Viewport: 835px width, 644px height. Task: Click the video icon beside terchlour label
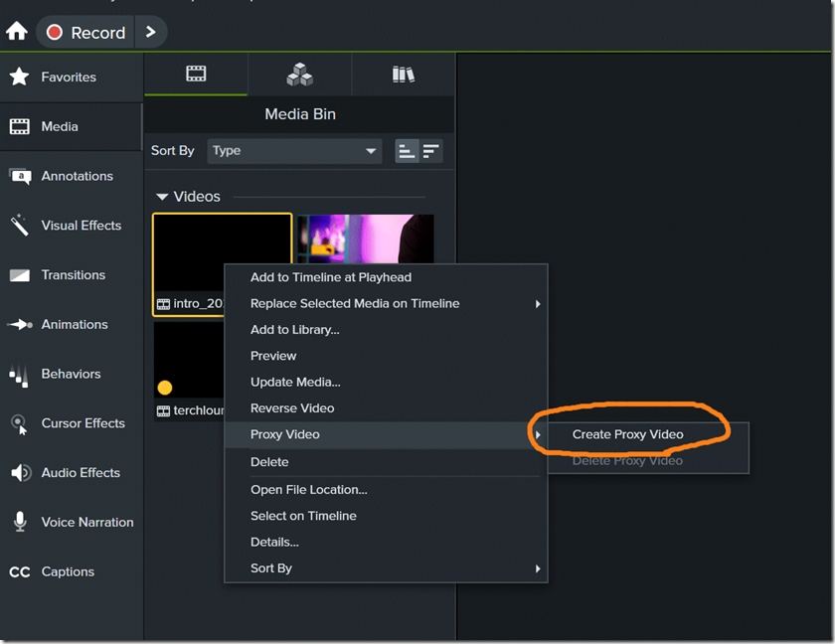click(x=163, y=410)
